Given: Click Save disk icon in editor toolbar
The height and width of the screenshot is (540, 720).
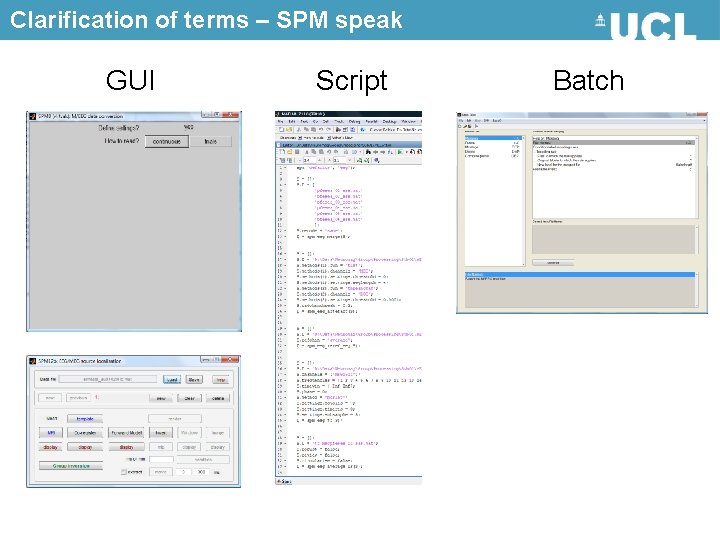Looking at the screenshot, I should tap(297, 152).
